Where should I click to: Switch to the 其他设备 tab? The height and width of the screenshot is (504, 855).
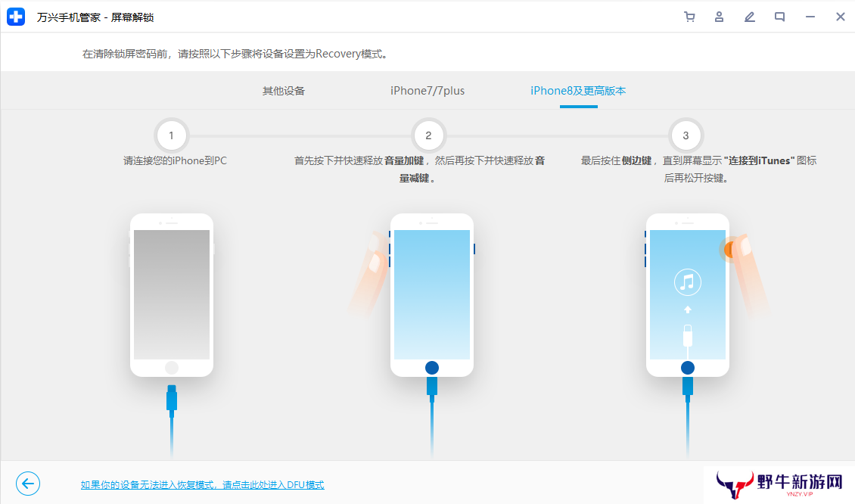tap(284, 91)
